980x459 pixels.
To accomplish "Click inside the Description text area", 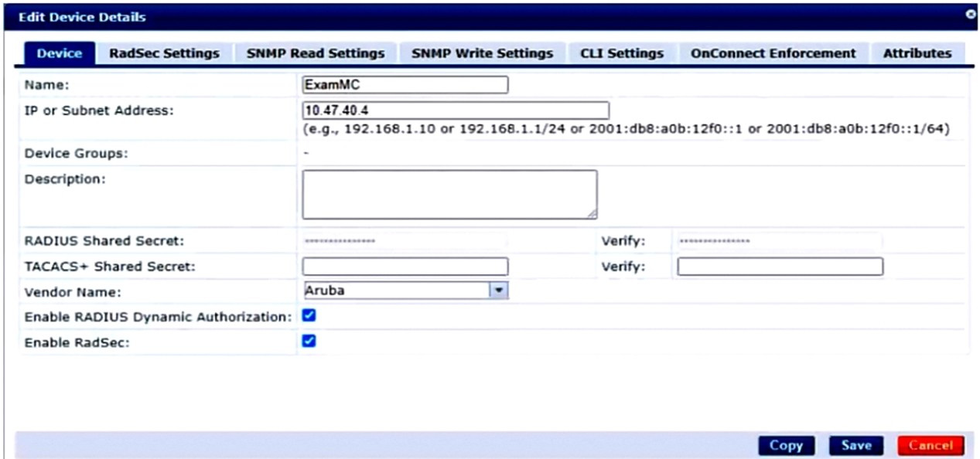I will pos(449,194).
